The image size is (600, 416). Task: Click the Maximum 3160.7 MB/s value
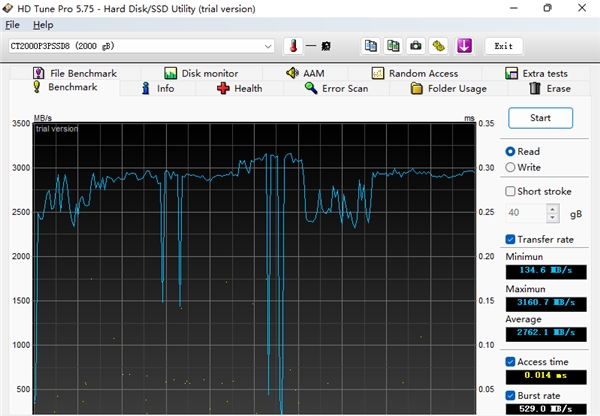click(546, 303)
